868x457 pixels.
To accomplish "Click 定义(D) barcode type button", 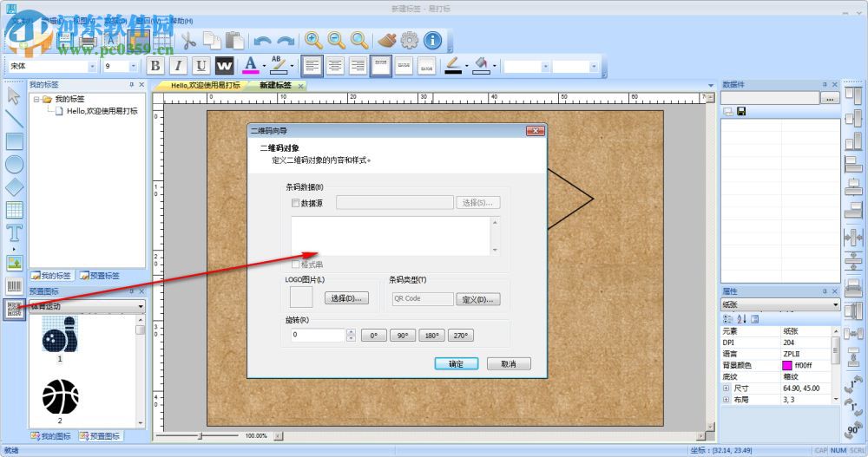I will [477, 299].
